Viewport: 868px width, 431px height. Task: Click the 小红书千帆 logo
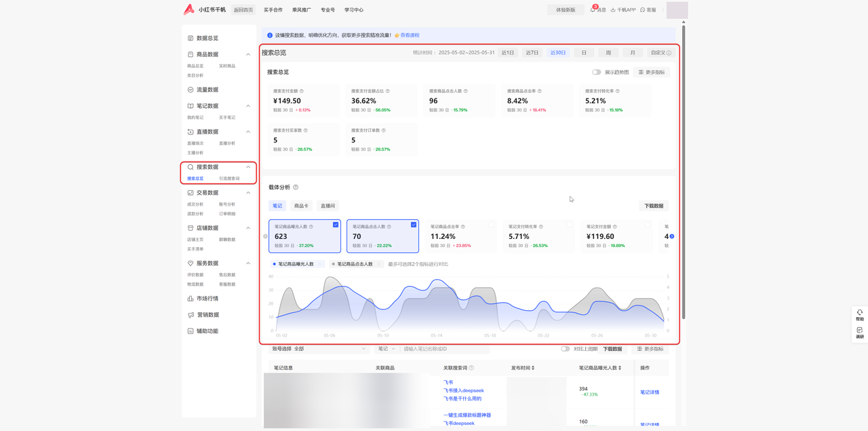coord(189,10)
